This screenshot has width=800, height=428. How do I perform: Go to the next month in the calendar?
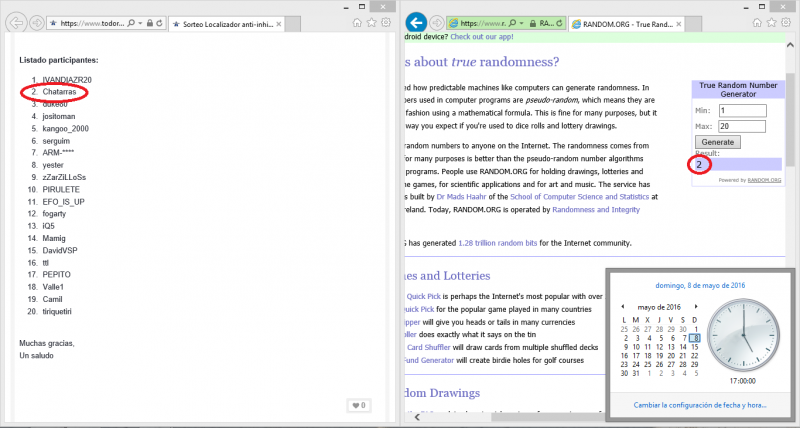696,307
